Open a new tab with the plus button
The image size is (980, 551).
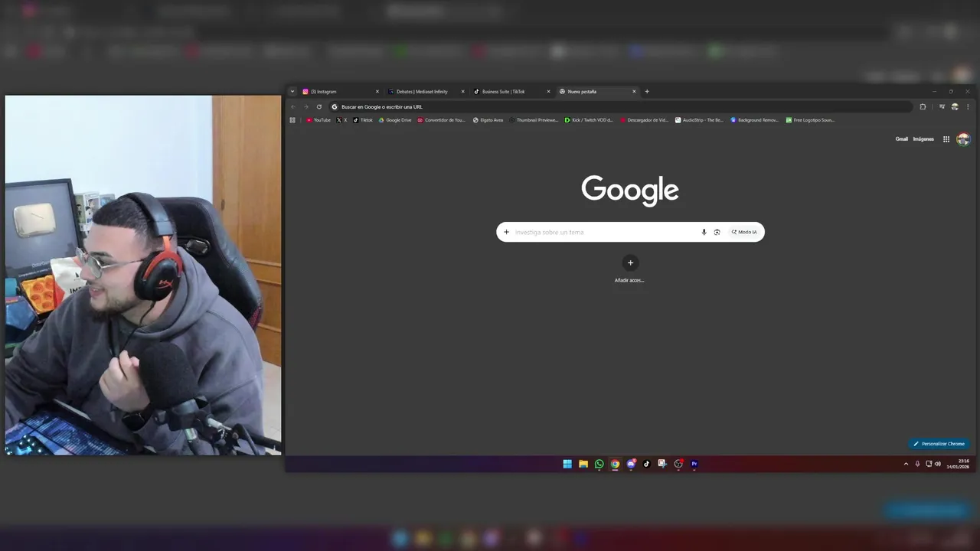(647, 91)
